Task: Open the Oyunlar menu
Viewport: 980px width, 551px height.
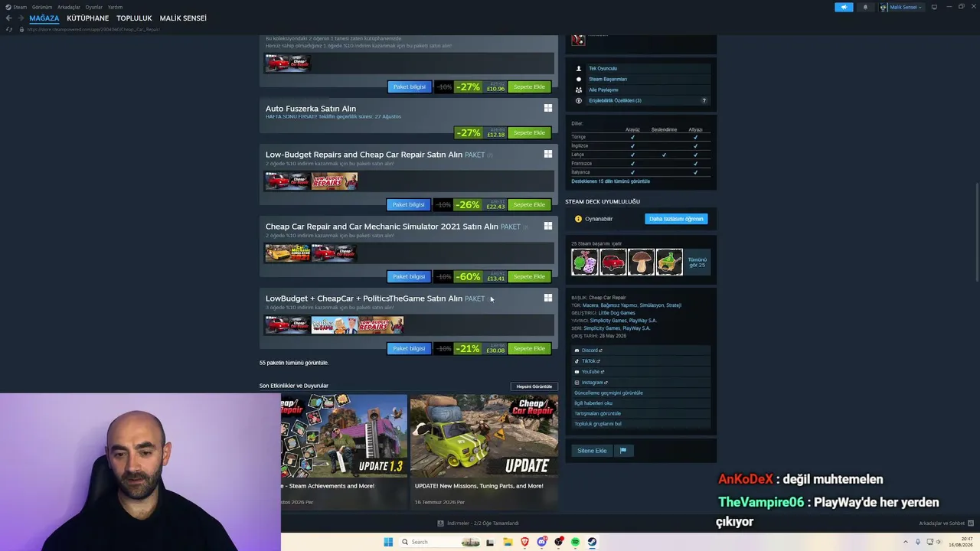Action: (94, 7)
